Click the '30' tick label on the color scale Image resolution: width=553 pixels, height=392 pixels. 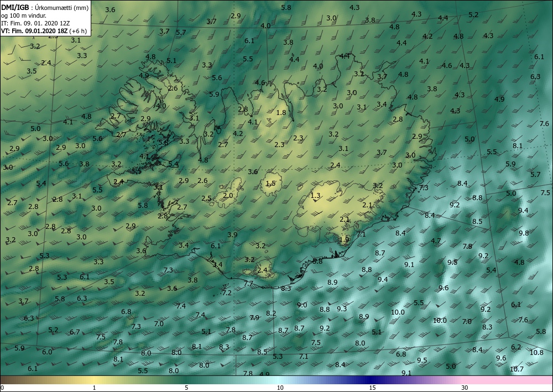pyautogui.click(x=465, y=388)
